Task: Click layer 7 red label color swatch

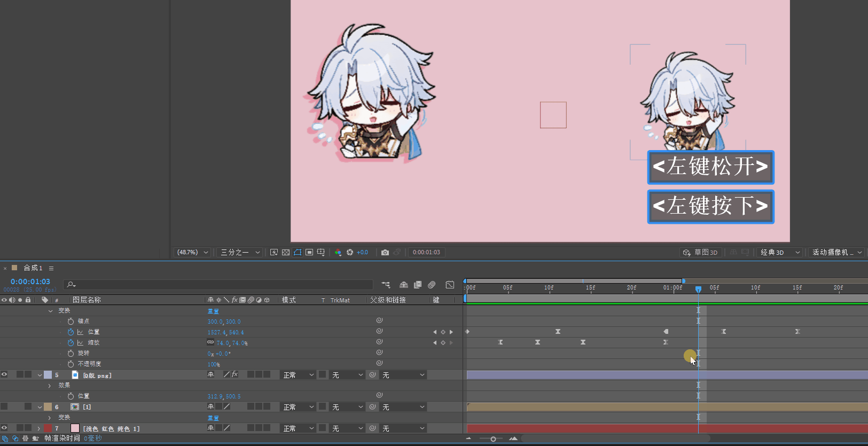Action: pos(48,428)
